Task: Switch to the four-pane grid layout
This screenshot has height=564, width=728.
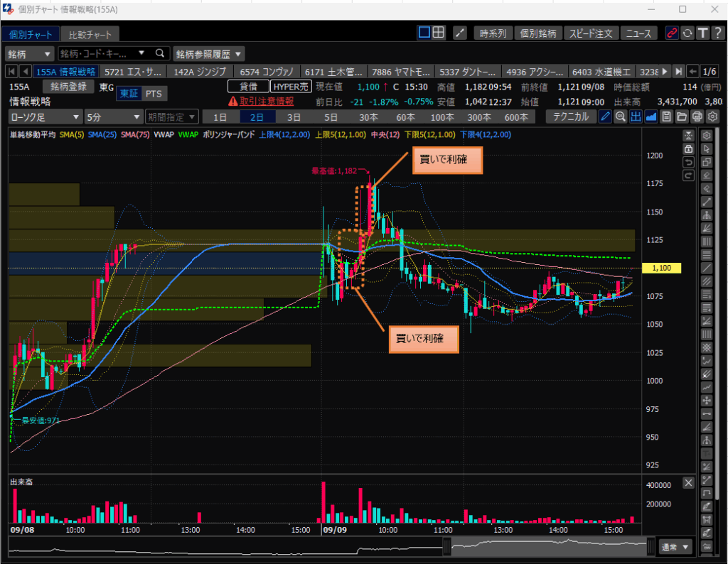Action: (439, 33)
